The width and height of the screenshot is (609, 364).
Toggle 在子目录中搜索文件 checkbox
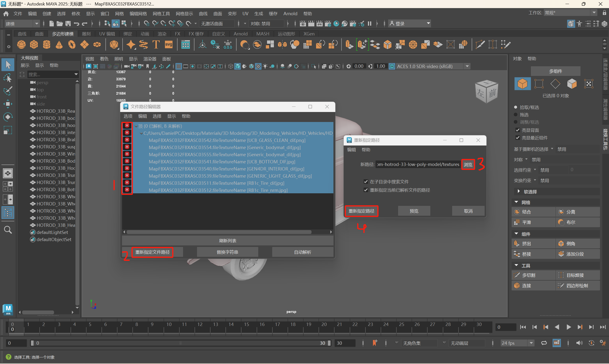tap(366, 182)
